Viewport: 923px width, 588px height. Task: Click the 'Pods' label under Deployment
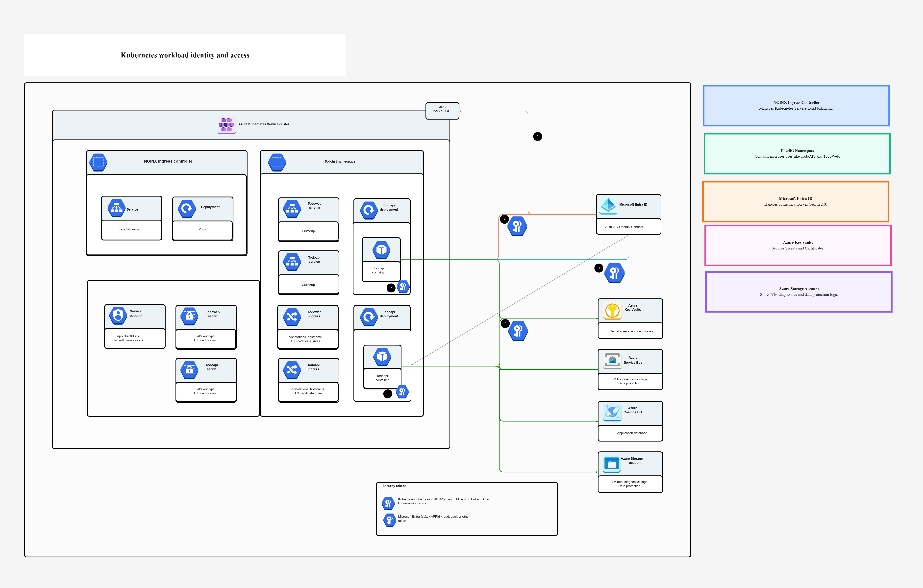coord(202,230)
